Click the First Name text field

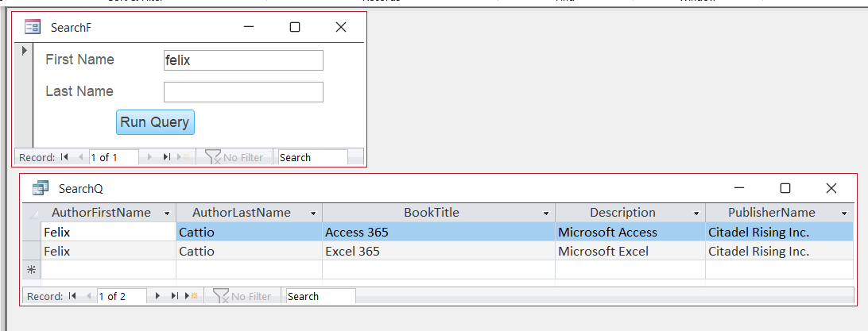point(243,60)
